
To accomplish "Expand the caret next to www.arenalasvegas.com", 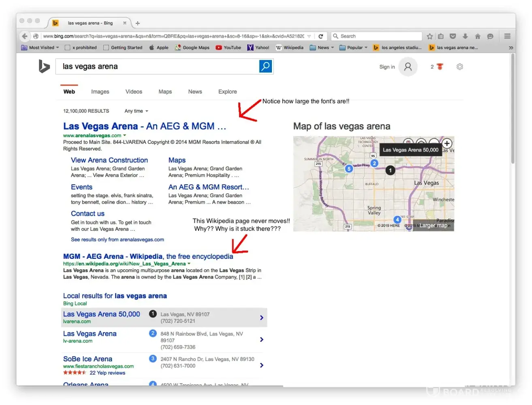I will pyautogui.click(x=124, y=136).
